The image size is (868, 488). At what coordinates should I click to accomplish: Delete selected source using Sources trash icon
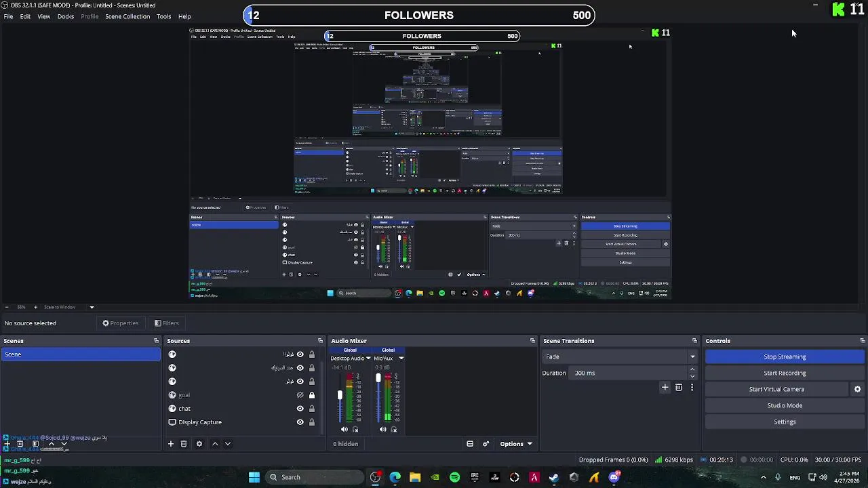[x=184, y=444]
